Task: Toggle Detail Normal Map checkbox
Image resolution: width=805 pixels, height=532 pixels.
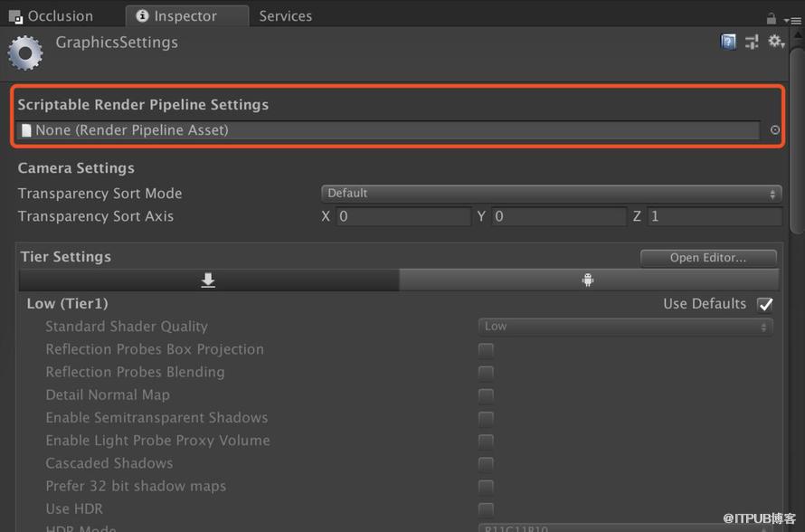Action: pos(486,396)
